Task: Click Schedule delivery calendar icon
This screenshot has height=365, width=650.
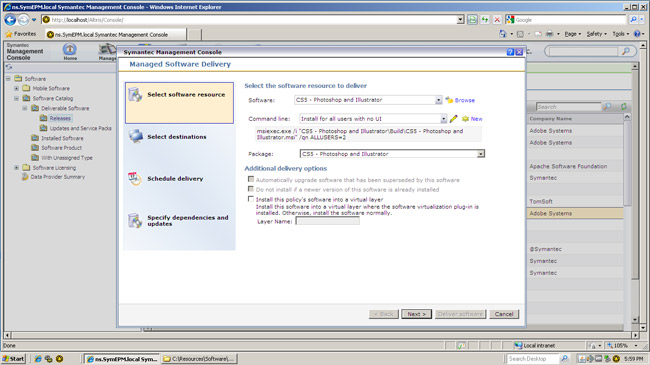Action: click(135, 178)
